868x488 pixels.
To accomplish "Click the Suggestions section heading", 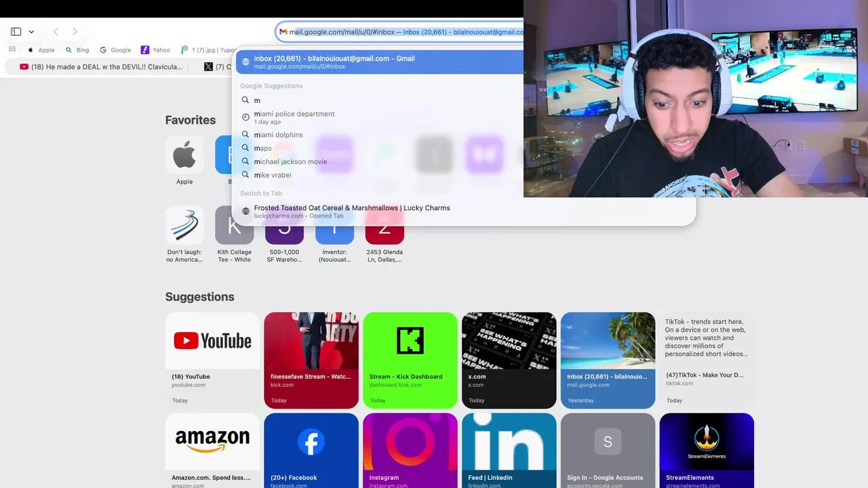I will tap(200, 297).
